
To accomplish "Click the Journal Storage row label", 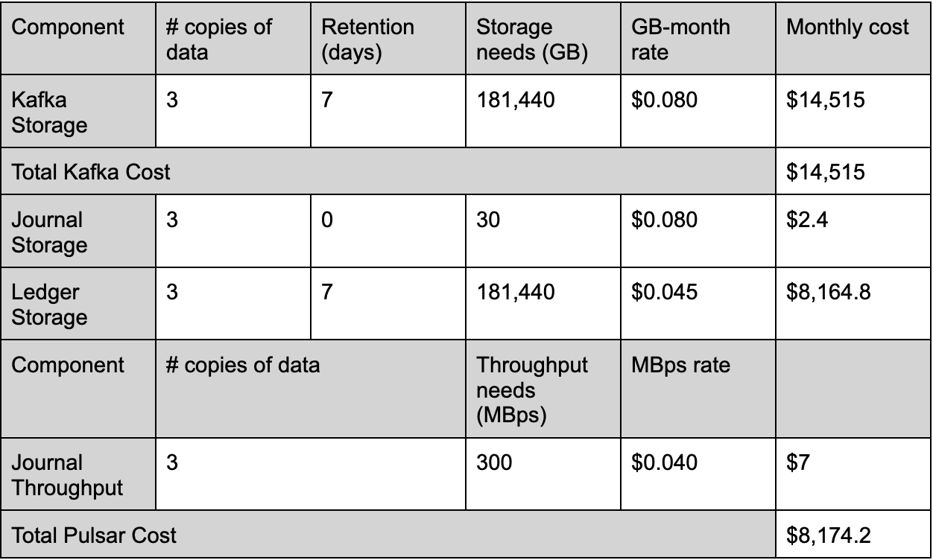I will pos(48,232).
